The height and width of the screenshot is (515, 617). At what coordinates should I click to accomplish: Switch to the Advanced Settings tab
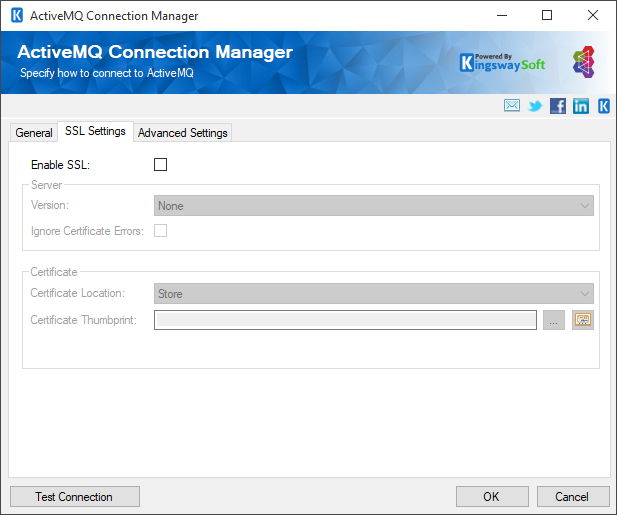click(183, 133)
